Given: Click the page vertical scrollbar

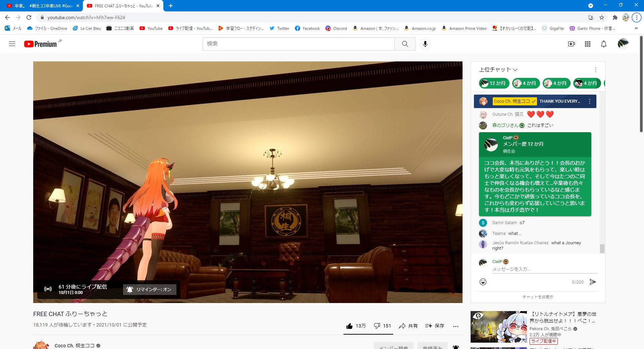Looking at the screenshot, I should point(641,84).
